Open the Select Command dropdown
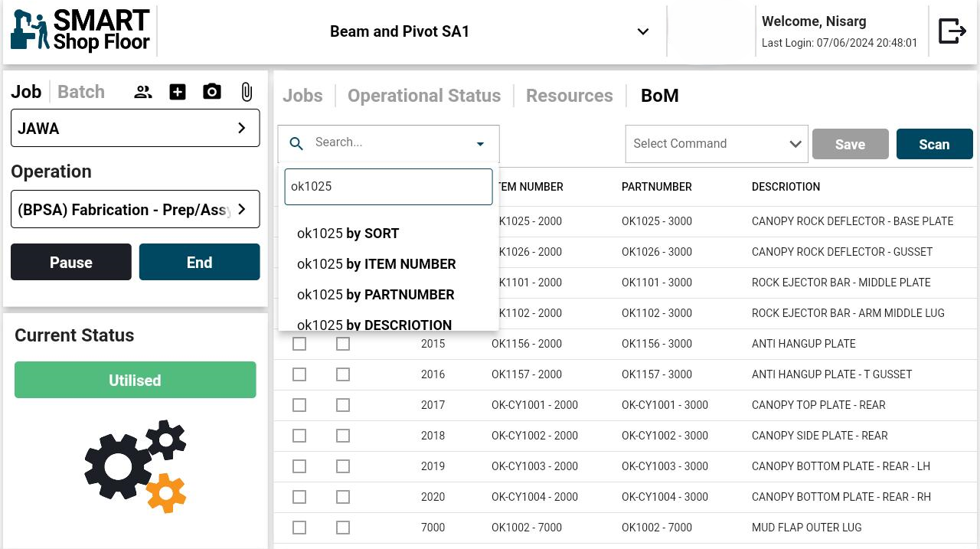 (x=716, y=144)
